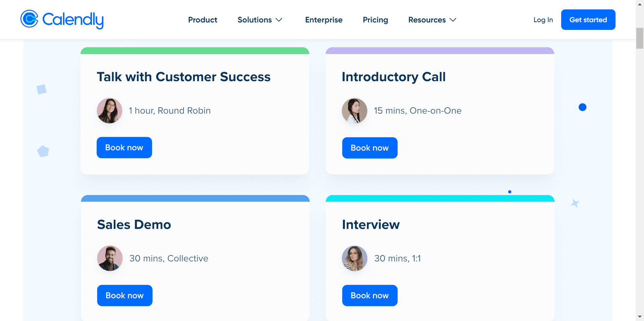Open the Log In link
The height and width of the screenshot is (321, 644).
tap(543, 20)
